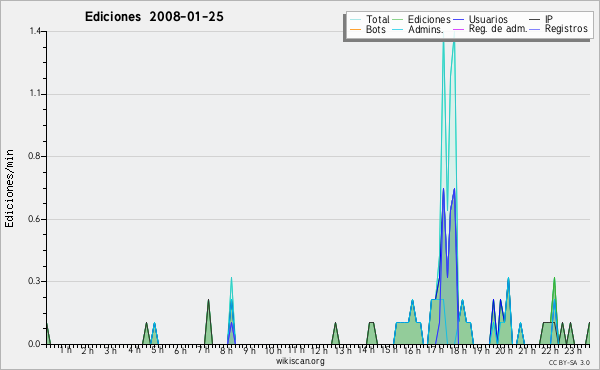Image resolution: width=600 pixels, height=370 pixels.
Task: Click the dark green peak near 7 h
Action: click(208, 321)
